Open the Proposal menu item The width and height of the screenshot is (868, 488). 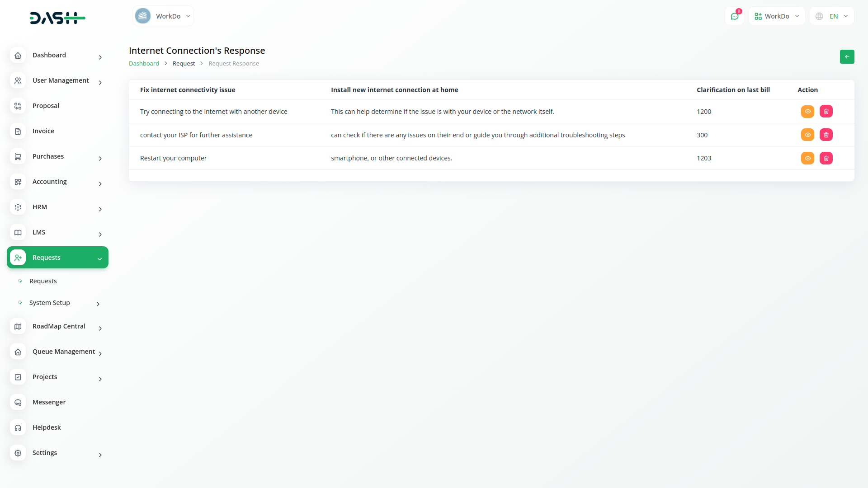pyautogui.click(x=46, y=106)
